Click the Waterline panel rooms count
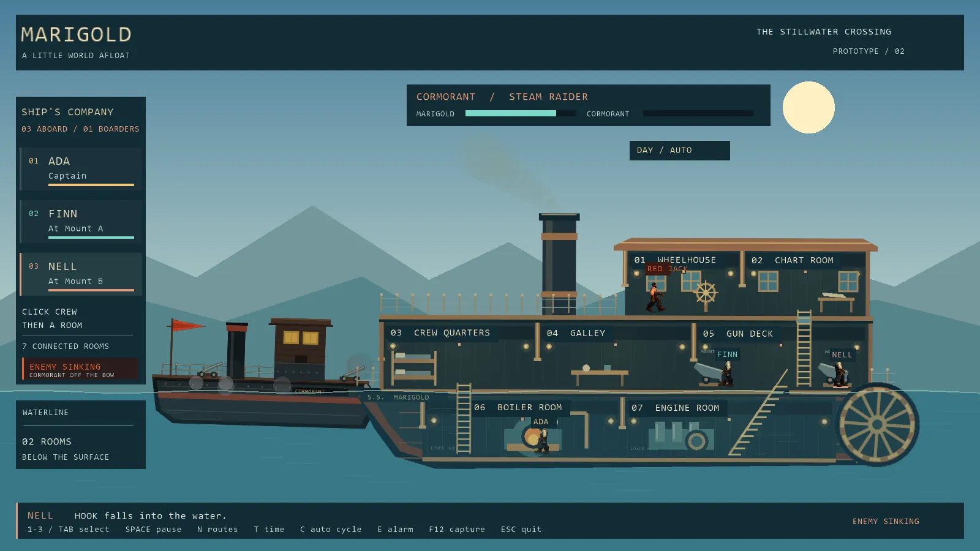Screen dimensions: 980x551 (47, 441)
